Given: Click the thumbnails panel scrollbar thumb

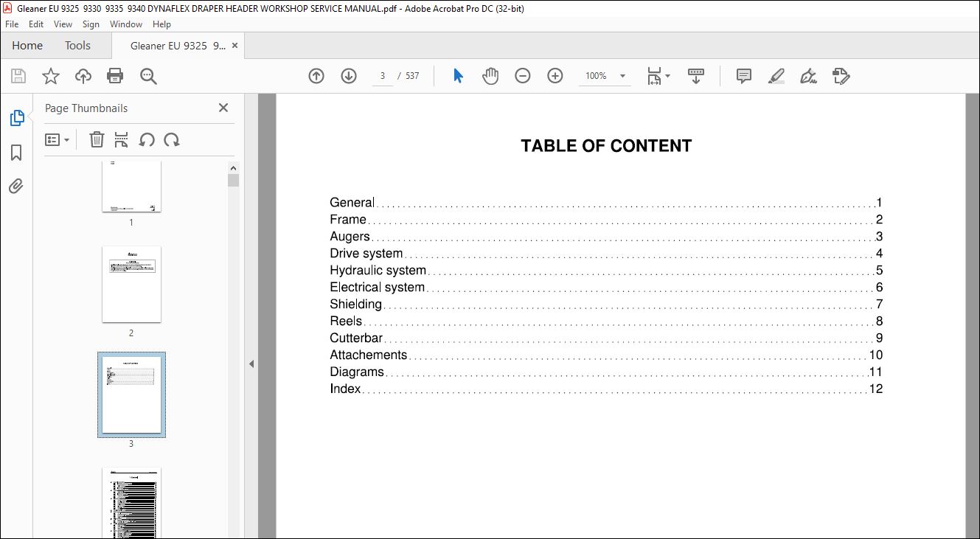Looking at the screenshot, I should [x=233, y=181].
